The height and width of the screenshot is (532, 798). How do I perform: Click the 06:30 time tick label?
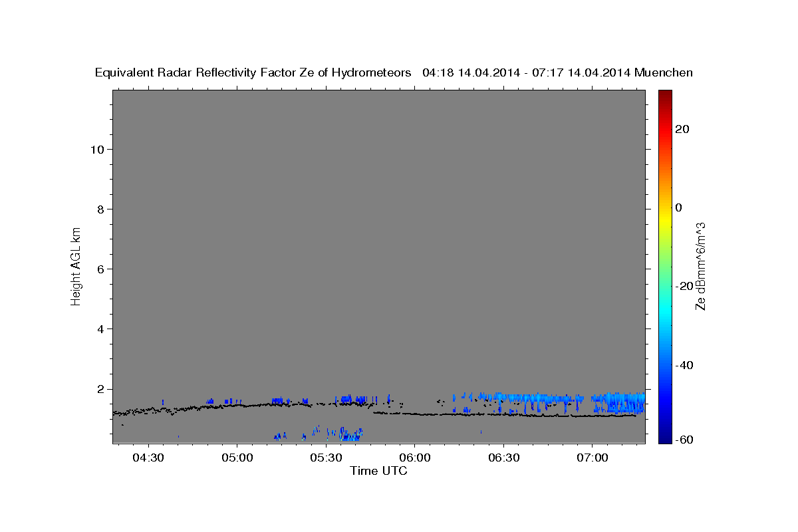(503, 458)
